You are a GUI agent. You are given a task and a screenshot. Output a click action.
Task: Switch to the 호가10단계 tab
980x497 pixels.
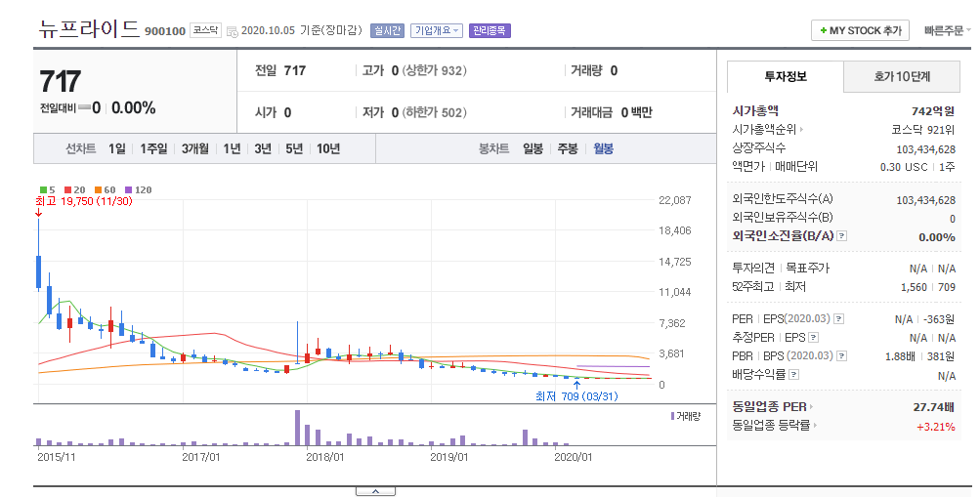tap(902, 77)
